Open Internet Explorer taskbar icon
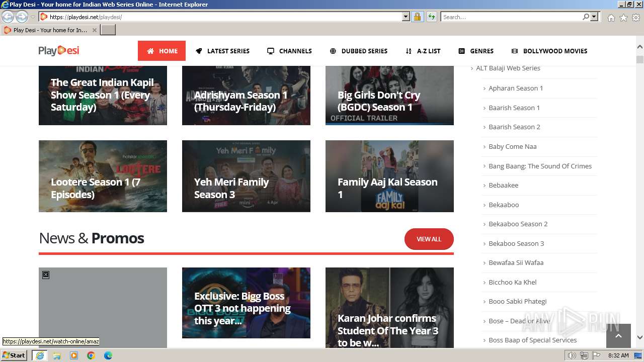This screenshot has width=644, height=362. click(39, 355)
